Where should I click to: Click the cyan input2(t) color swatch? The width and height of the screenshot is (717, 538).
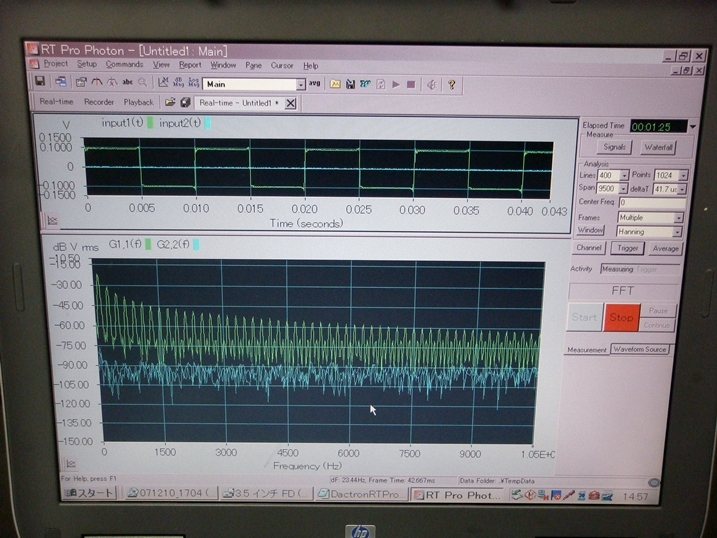coord(208,123)
